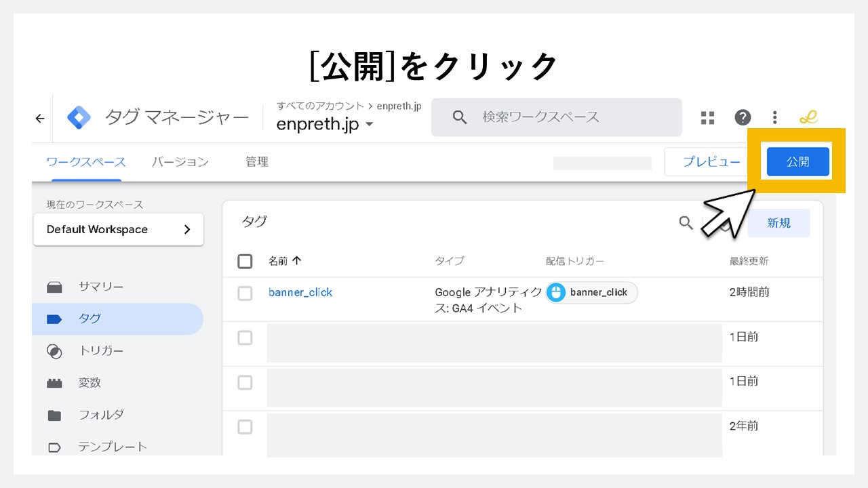868x488 pixels.
Task: Click the Tag Manager diamond logo
Action: pos(78,117)
